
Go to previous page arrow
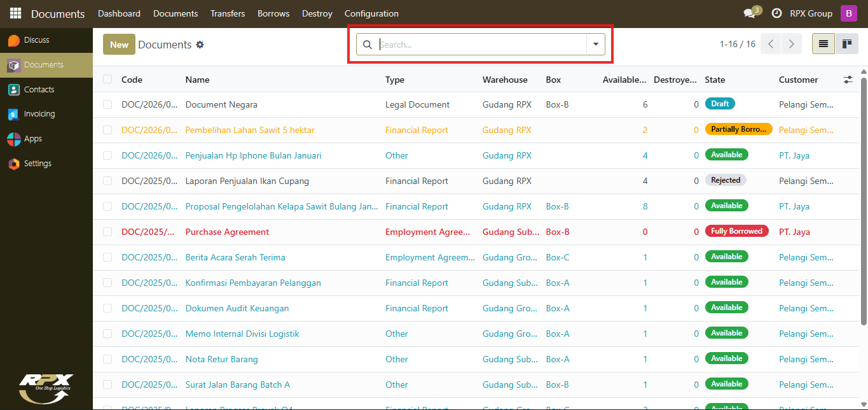pos(771,44)
